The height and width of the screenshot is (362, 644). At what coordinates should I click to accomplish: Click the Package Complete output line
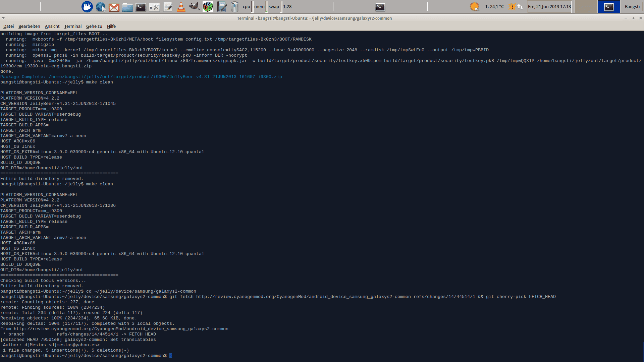[x=141, y=77]
